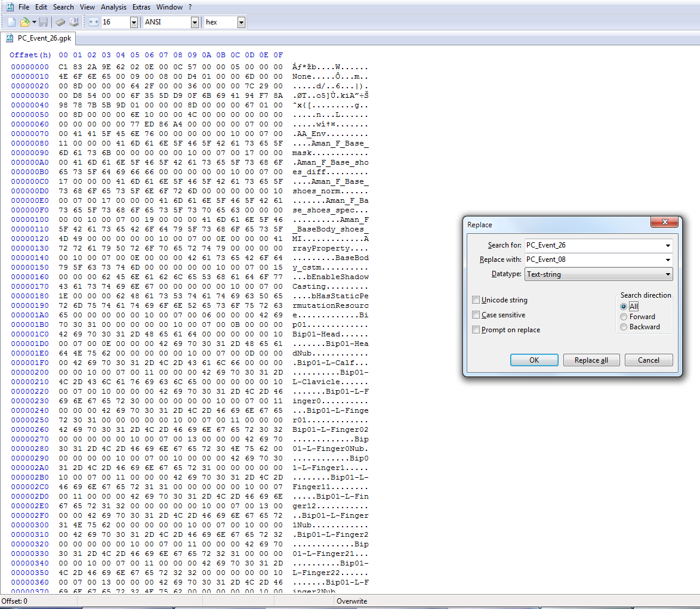
Task: Enable the Unicode string checkbox
Action: point(476,300)
